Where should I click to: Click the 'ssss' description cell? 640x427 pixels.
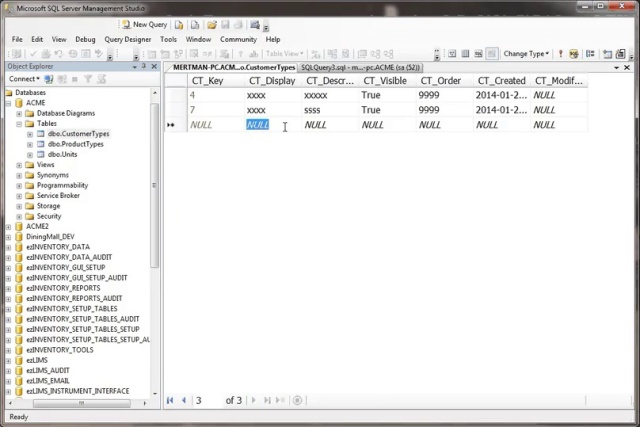pos(330,110)
